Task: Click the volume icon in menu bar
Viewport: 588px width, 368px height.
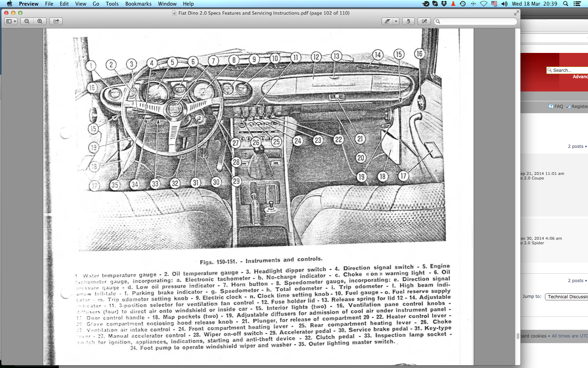Action: click(x=504, y=4)
